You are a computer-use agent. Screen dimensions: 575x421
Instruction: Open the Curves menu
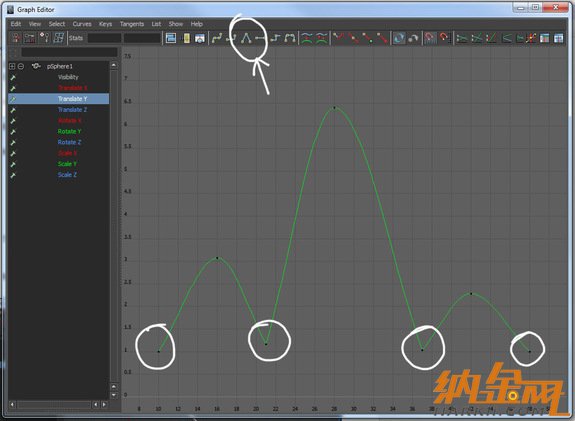click(82, 24)
